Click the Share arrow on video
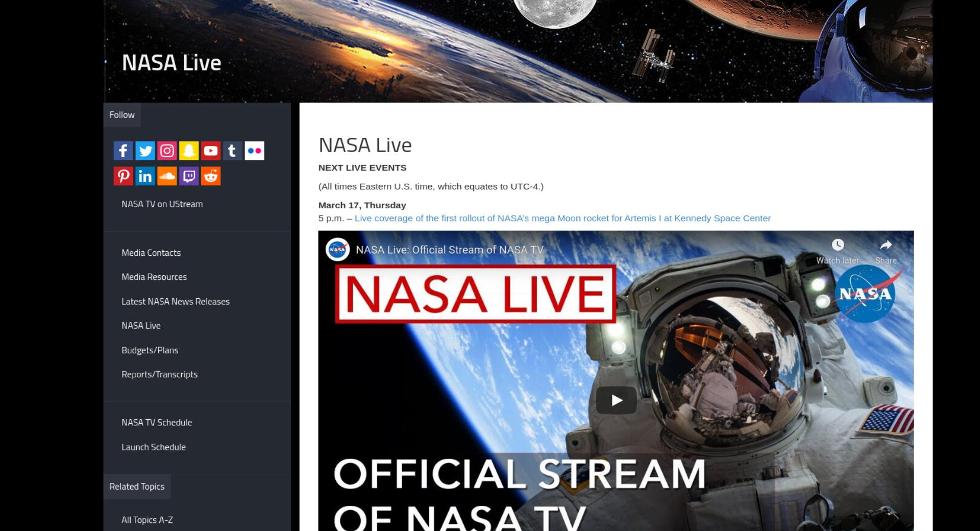The width and height of the screenshot is (980, 531). pos(886,245)
